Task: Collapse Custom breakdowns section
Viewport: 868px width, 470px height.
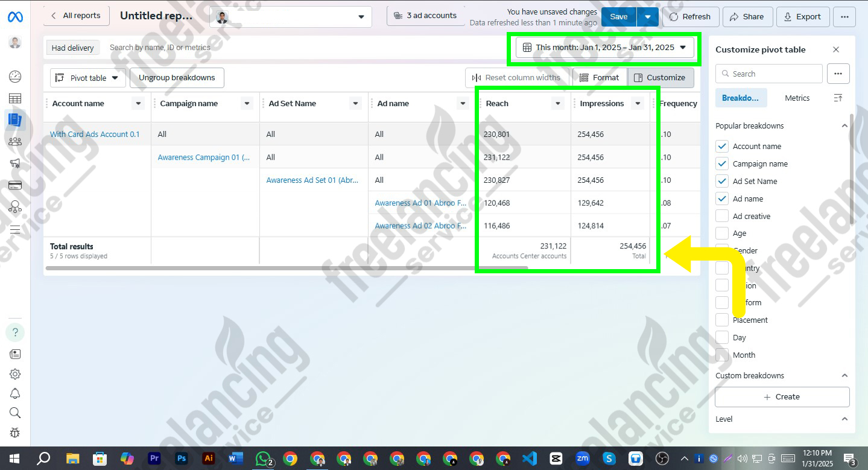Action: pyautogui.click(x=844, y=375)
